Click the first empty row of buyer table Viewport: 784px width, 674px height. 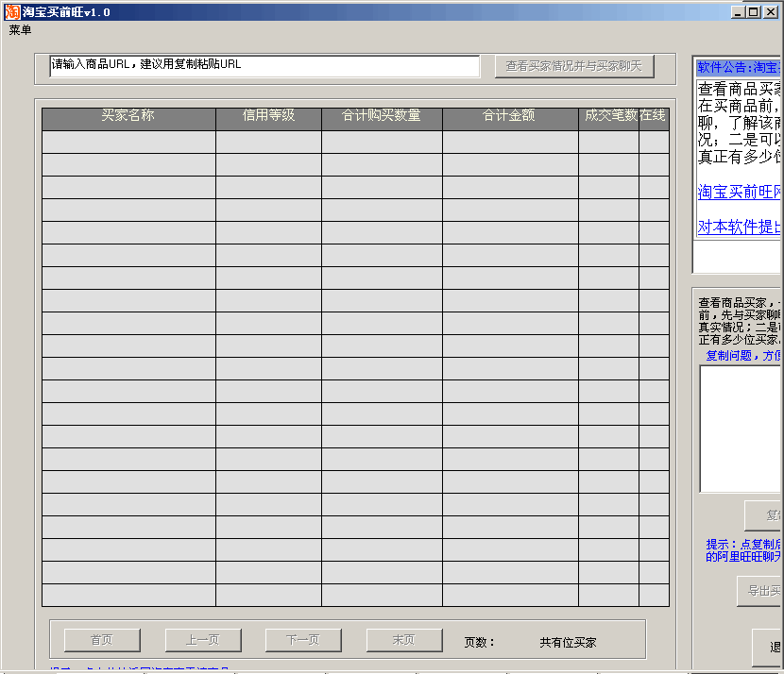pyautogui.click(x=355, y=143)
